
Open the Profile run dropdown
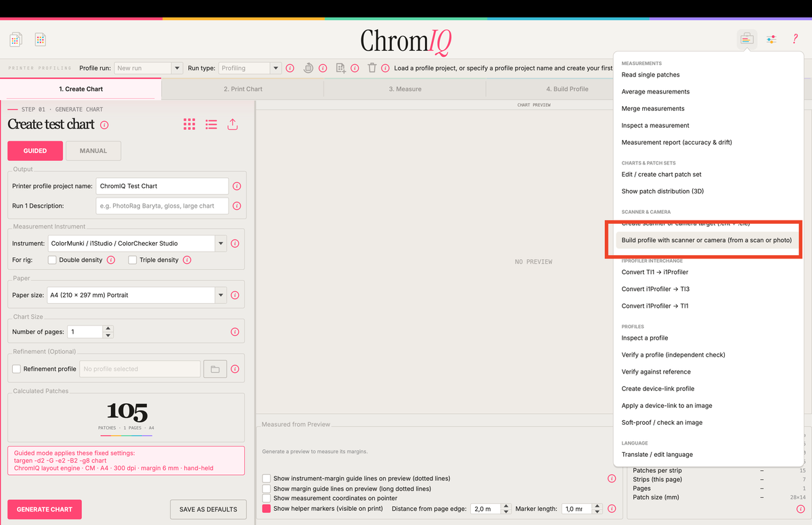click(148, 68)
